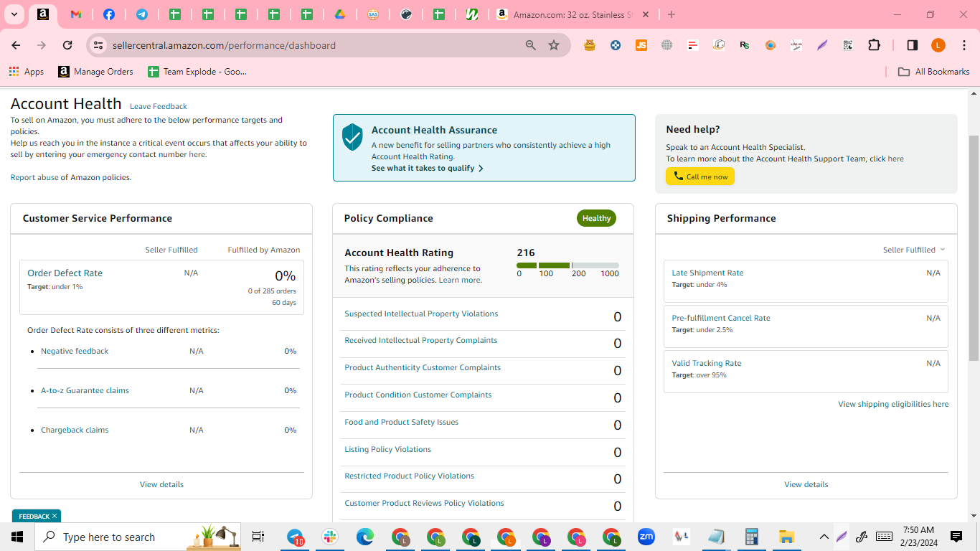View details for Customer Service Performance

coord(161,484)
